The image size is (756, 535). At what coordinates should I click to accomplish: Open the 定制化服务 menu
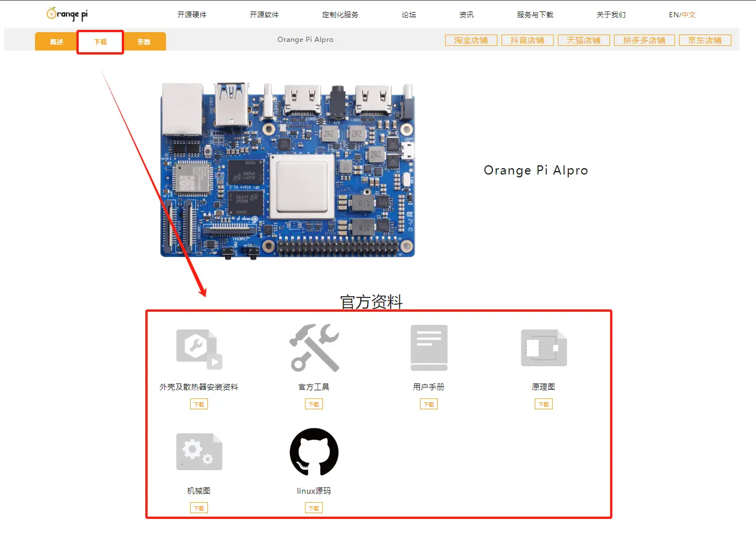[340, 15]
